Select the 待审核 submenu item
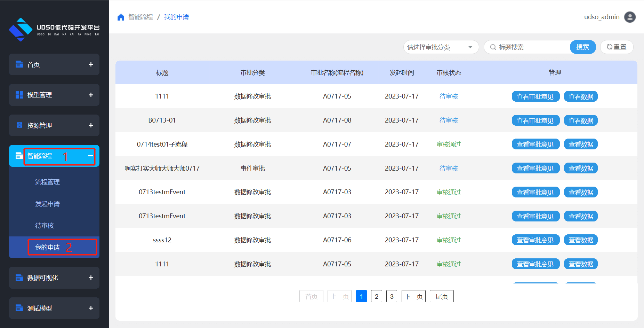The width and height of the screenshot is (644, 328). point(45,226)
